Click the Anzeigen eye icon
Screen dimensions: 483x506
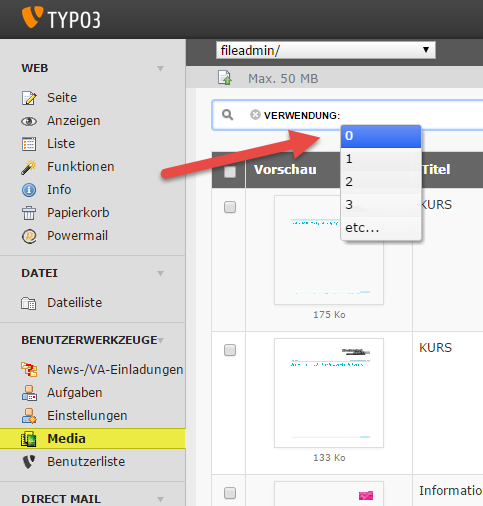29,121
